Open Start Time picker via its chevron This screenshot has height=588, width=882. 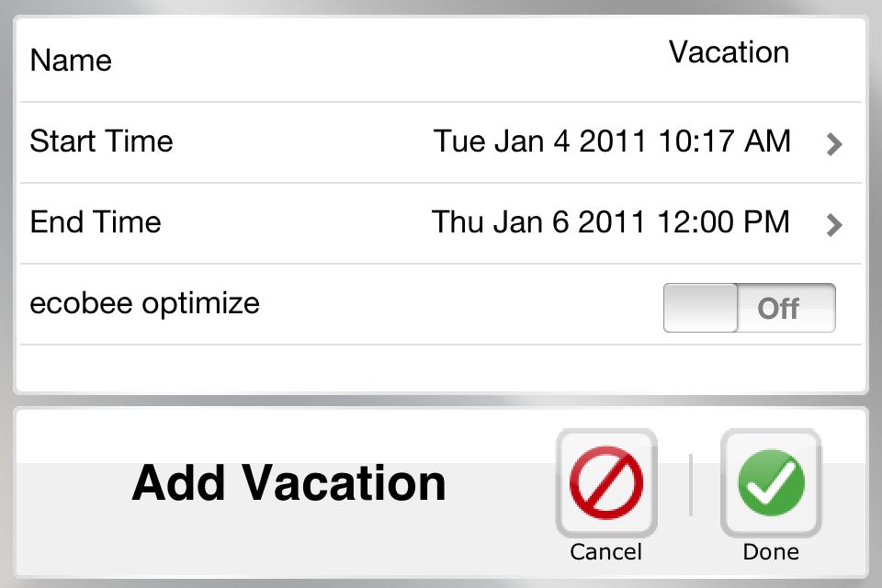pos(835,144)
